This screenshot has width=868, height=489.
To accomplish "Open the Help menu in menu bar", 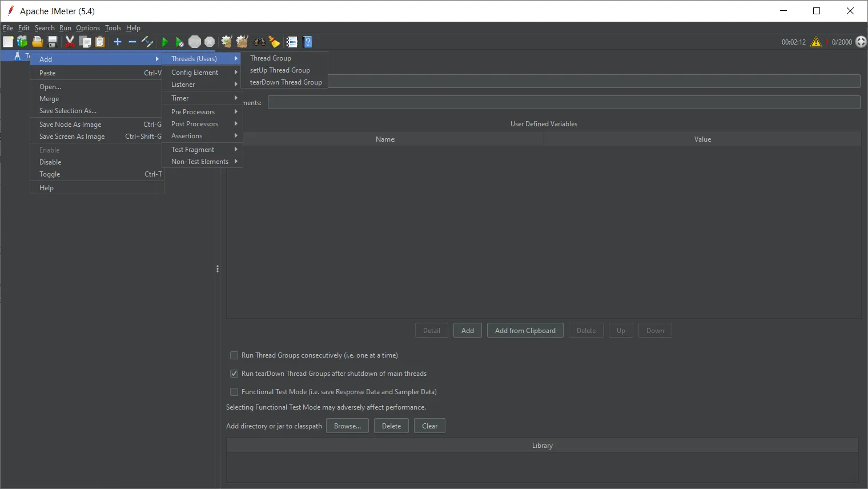I will (x=133, y=28).
